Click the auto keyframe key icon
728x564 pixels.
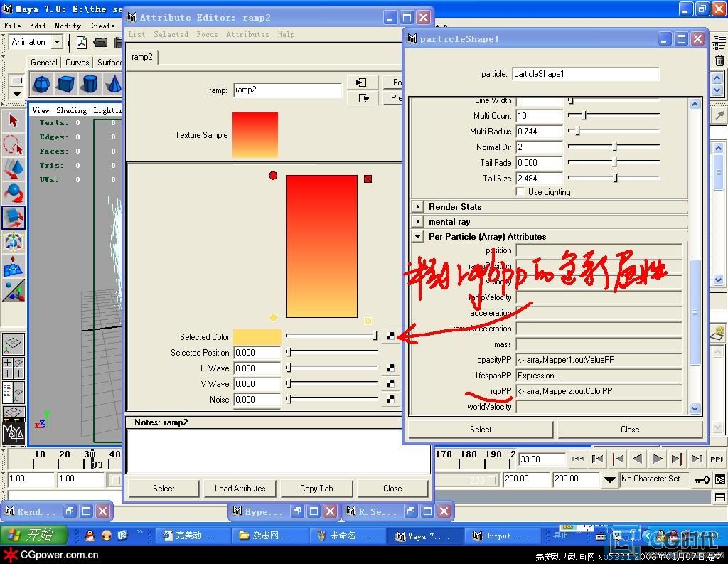tap(702, 479)
